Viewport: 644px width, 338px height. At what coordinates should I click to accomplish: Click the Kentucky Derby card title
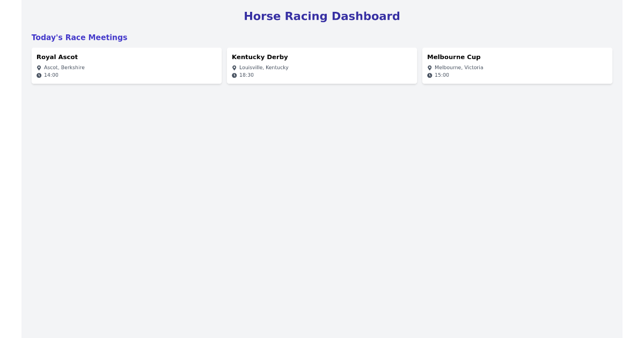pos(260,57)
